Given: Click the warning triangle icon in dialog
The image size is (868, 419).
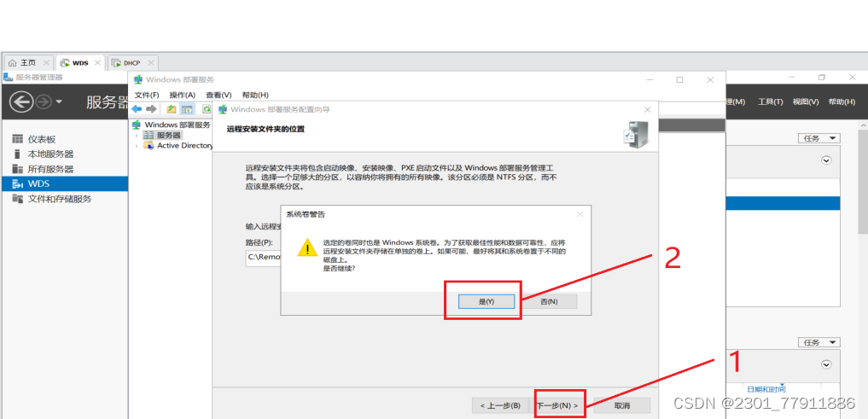Looking at the screenshot, I should (307, 248).
